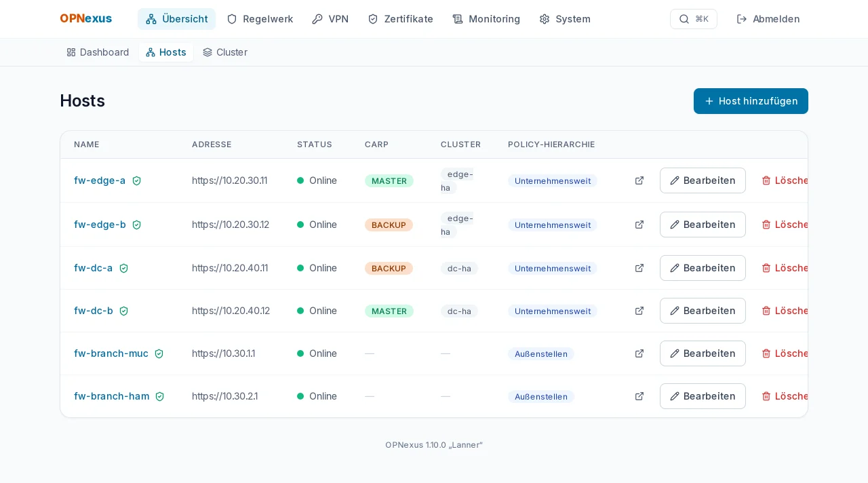Click the OPNexus logo

[x=85, y=19]
